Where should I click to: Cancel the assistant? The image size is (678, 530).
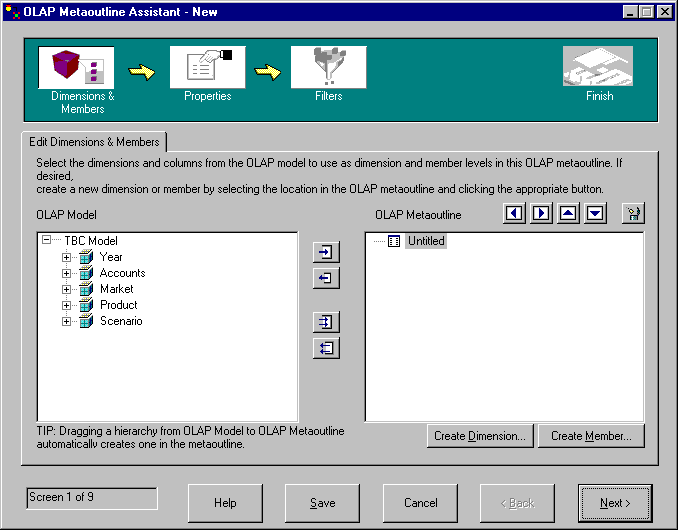(420, 503)
